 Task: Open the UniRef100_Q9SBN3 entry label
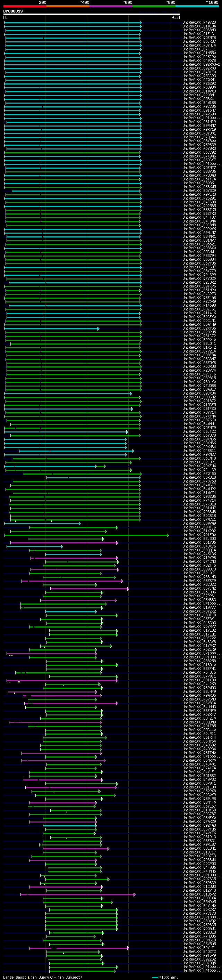click(x=199, y=30)
